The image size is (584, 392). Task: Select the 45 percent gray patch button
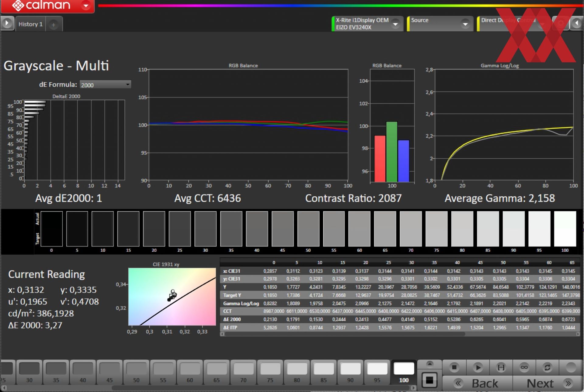point(109,373)
